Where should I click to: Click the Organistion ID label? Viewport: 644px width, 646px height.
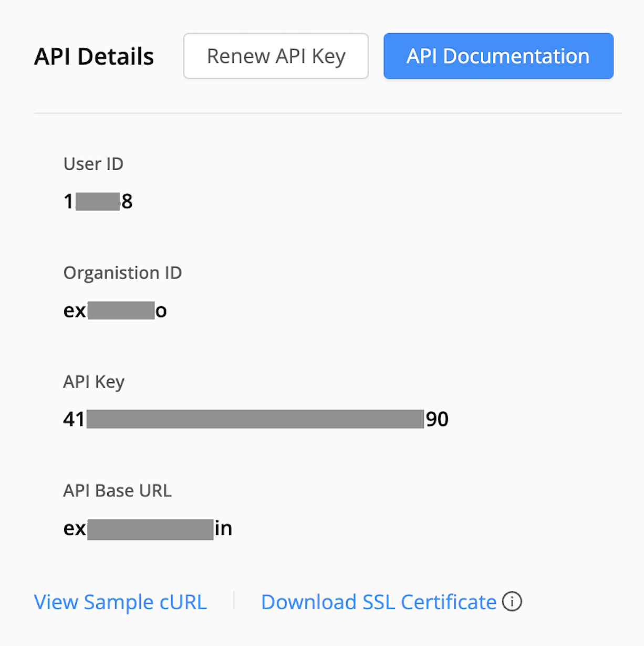(x=122, y=273)
